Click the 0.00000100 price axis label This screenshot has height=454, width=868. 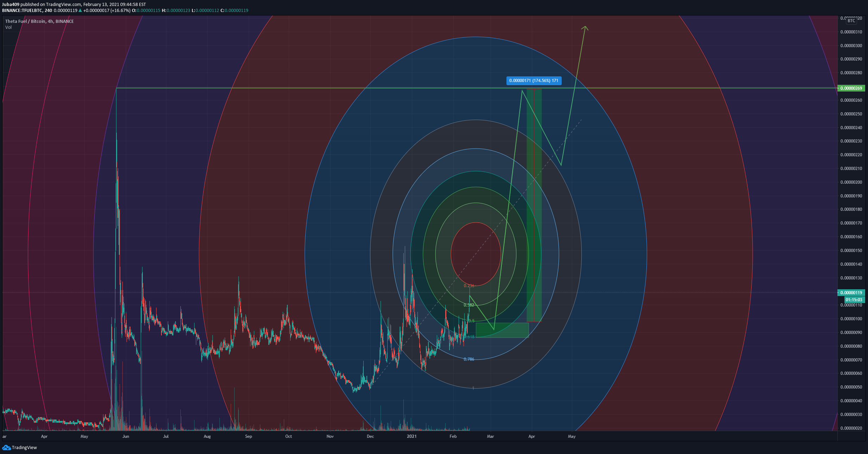tap(851, 319)
